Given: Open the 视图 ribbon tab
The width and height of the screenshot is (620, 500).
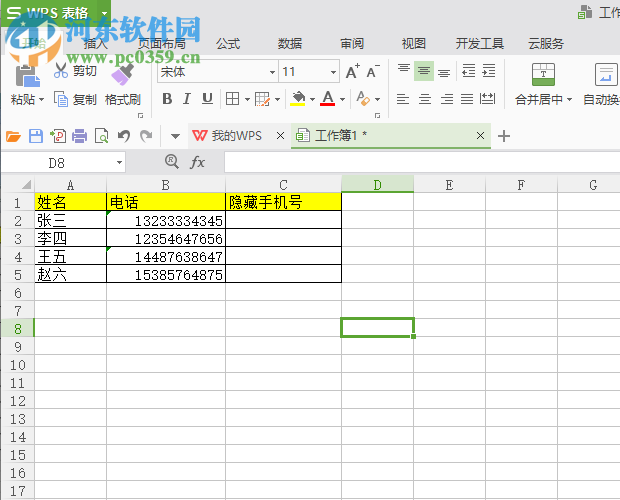Looking at the screenshot, I should tap(414, 43).
